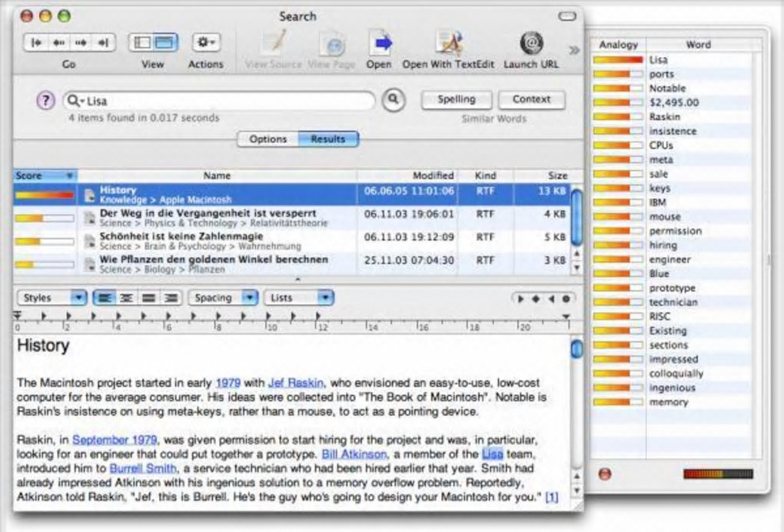This screenshot has width=784, height=532.
Task: Click red stop button in drawer
Action: click(x=604, y=474)
